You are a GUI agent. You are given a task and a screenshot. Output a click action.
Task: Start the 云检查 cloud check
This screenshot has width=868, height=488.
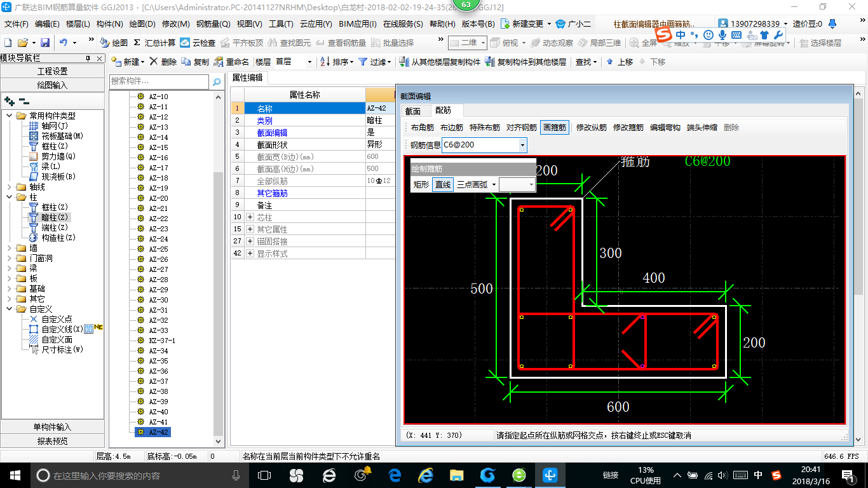pos(198,43)
